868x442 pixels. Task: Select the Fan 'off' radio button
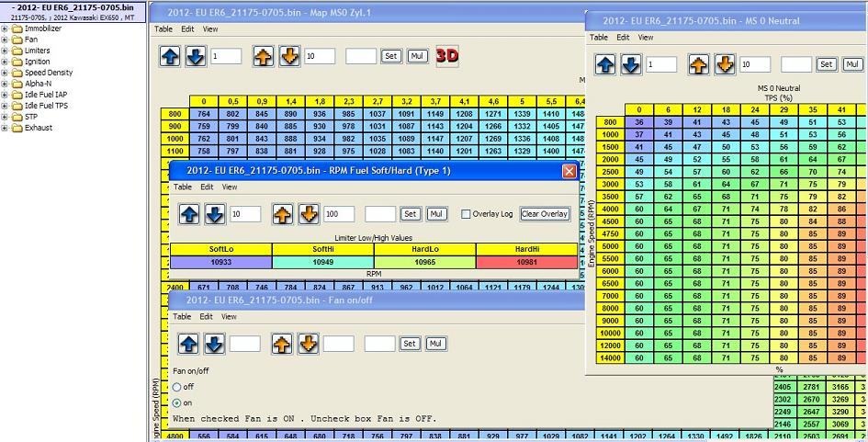pyautogui.click(x=177, y=387)
